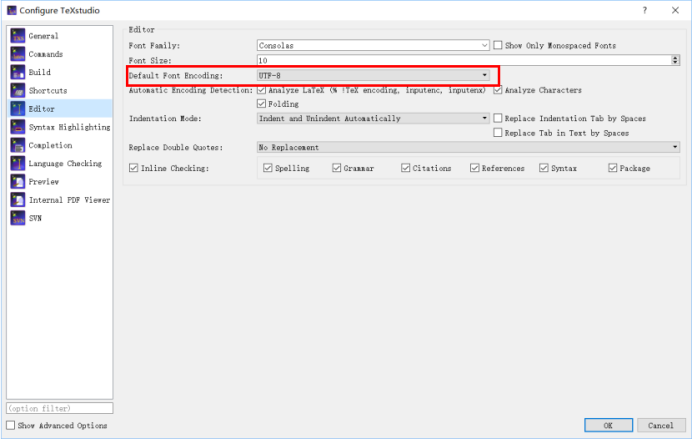Screen dimensions: 692x439
Task: Open the Default Font Encoding dropdown
Action: (x=373, y=75)
